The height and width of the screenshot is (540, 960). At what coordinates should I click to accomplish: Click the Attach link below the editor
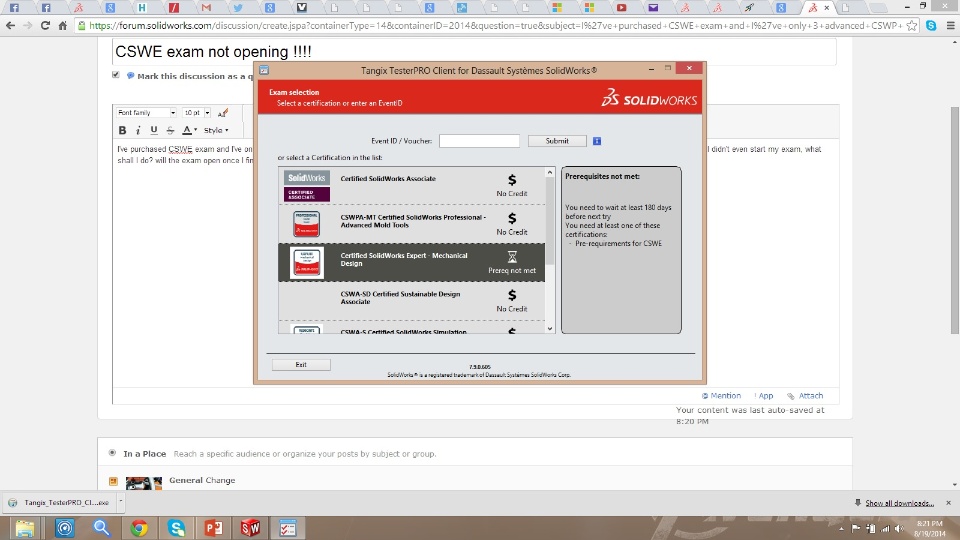tap(805, 396)
